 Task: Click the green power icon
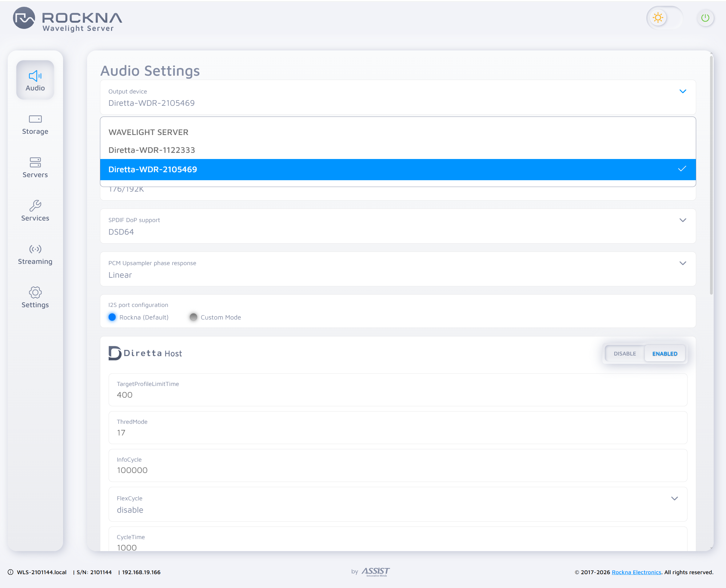tap(705, 18)
